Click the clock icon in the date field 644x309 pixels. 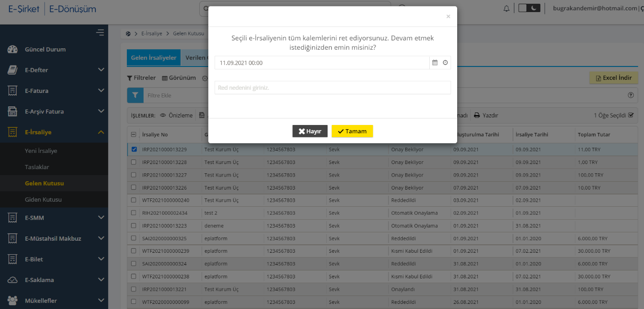pyautogui.click(x=445, y=63)
